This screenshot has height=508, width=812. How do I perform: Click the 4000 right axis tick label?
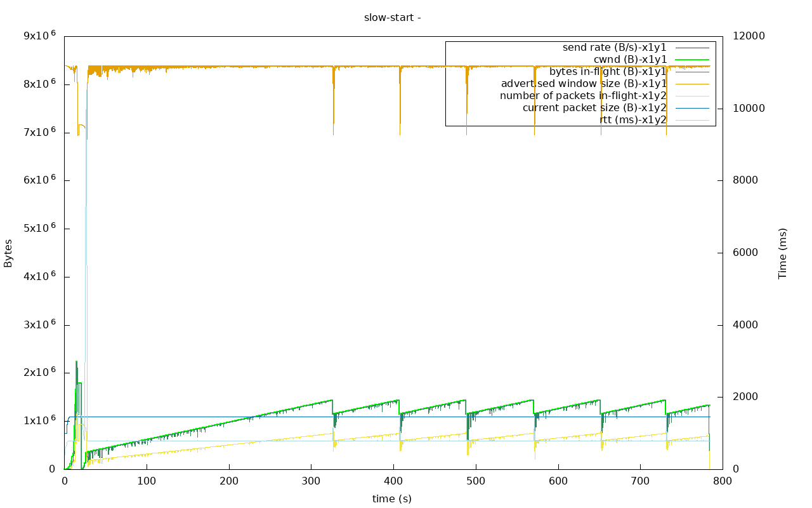[x=745, y=325]
